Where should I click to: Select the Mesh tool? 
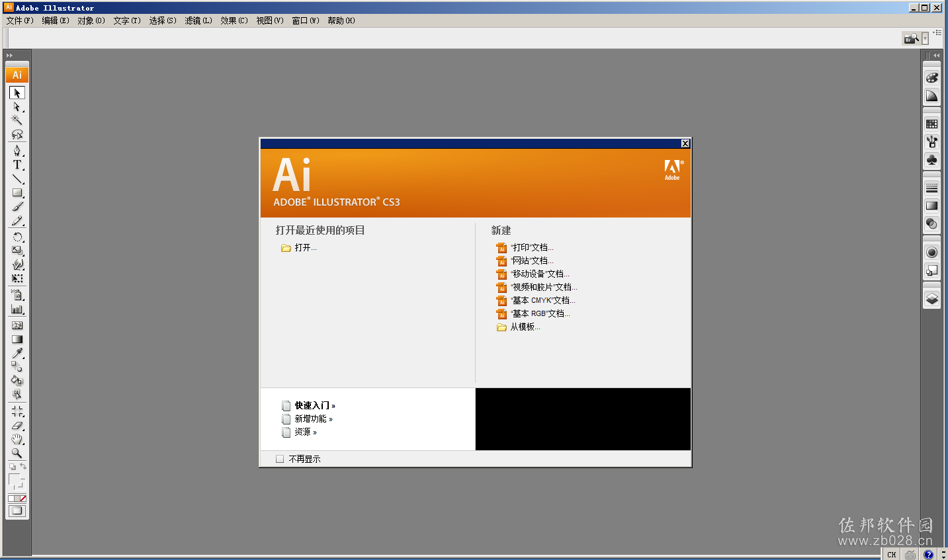coord(17,325)
